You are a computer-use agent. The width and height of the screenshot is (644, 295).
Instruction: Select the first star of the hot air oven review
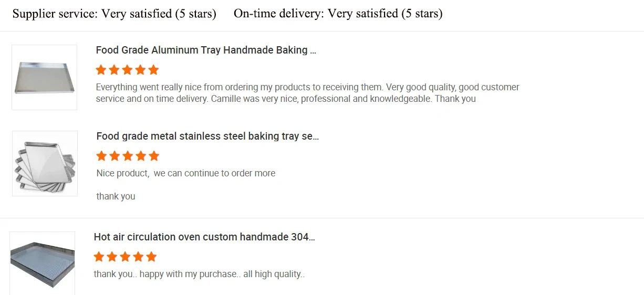coord(99,257)
